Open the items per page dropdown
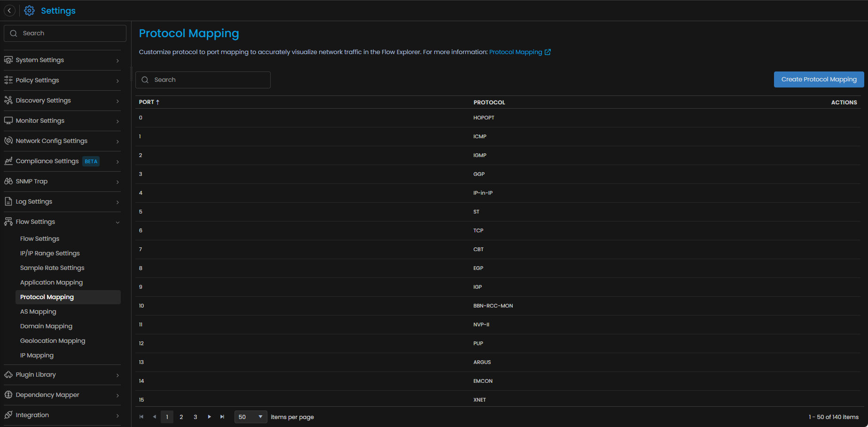This screenshot has height=427, width=868. (x=251, y=417)
